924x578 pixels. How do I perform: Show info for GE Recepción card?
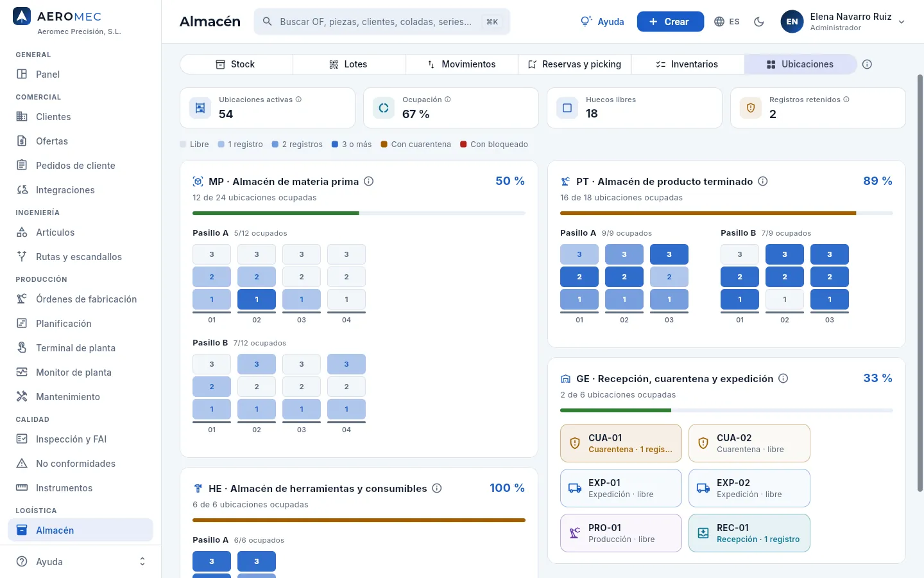coord(783,378)
